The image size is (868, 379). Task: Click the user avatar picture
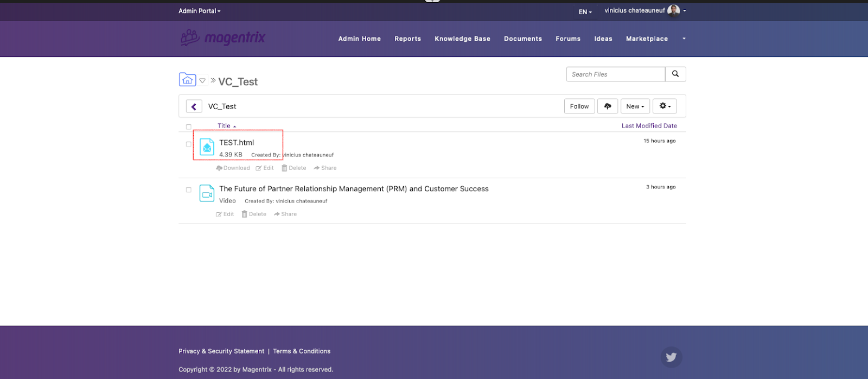pos(674,10)
